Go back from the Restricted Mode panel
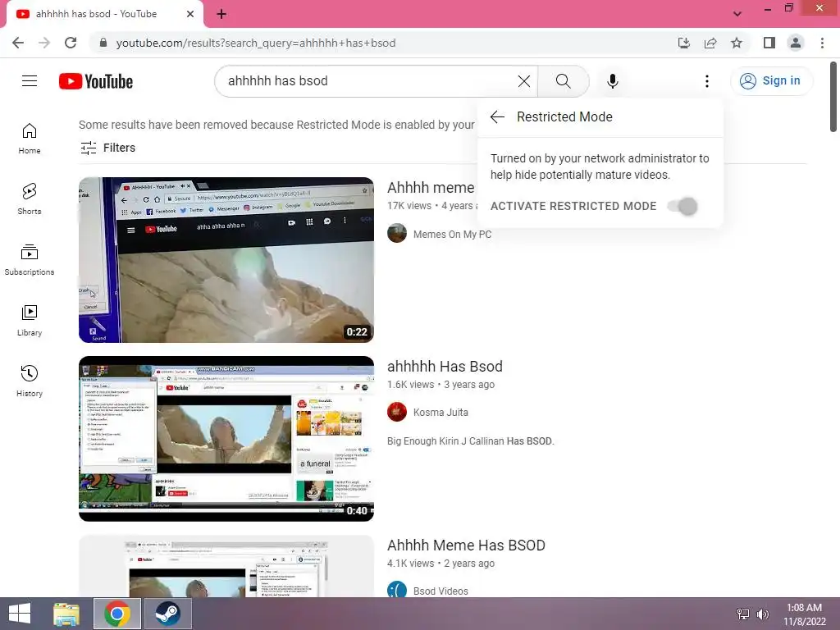 (497, 116)
